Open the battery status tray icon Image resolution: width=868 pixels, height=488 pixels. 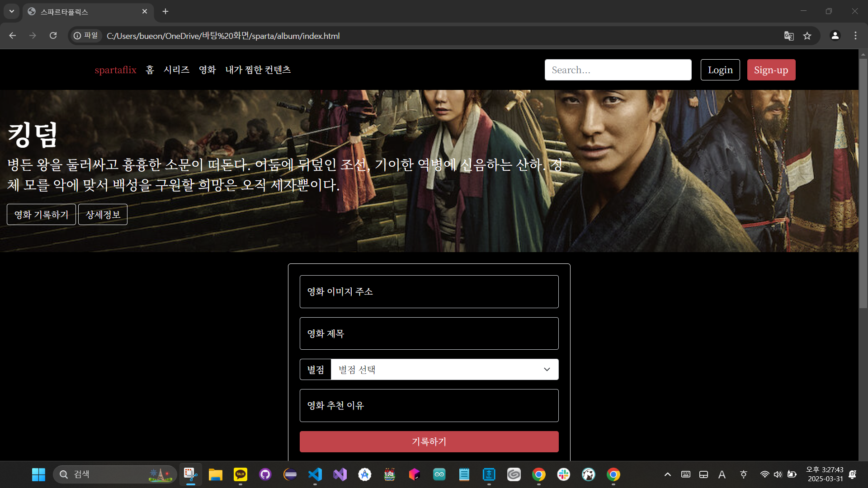(x=792, y=474)
